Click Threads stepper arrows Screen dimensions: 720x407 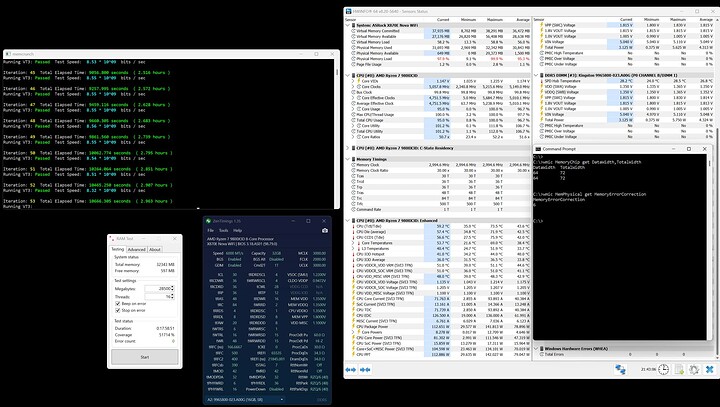click(x=173, y=297)
